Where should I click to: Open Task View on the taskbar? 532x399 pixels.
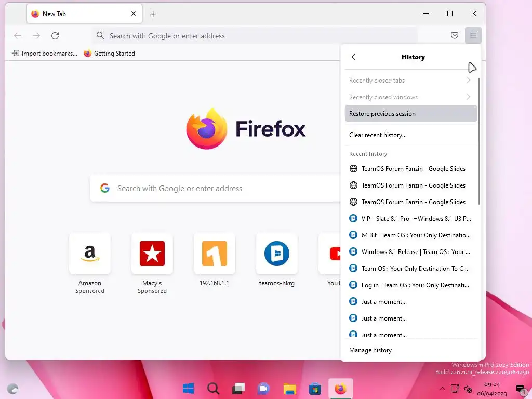pos(238,389)
